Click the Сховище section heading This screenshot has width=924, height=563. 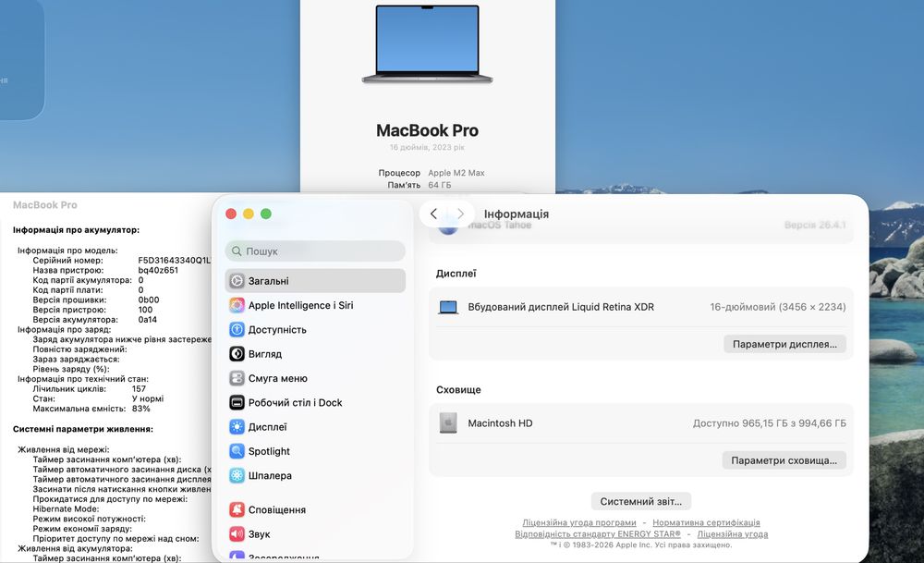pyautogui.click(x=458, y=390)
